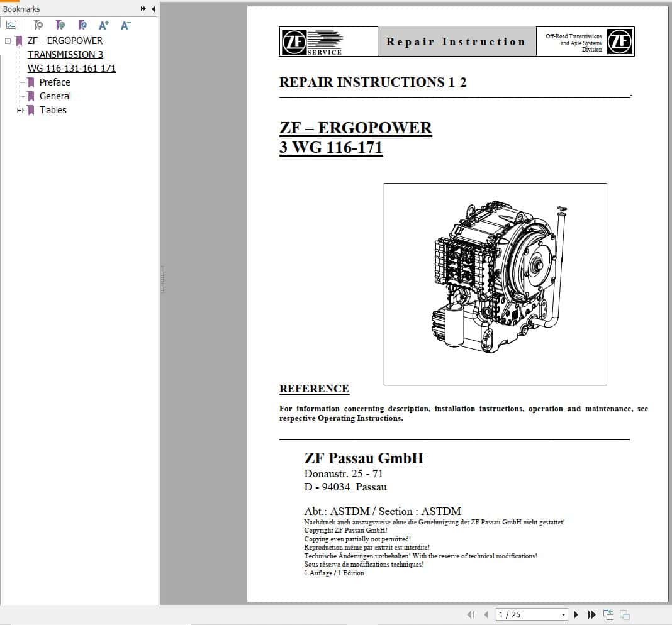
Task: Click the Copyright ZF Passau GmbH! line
Action: 346,530
